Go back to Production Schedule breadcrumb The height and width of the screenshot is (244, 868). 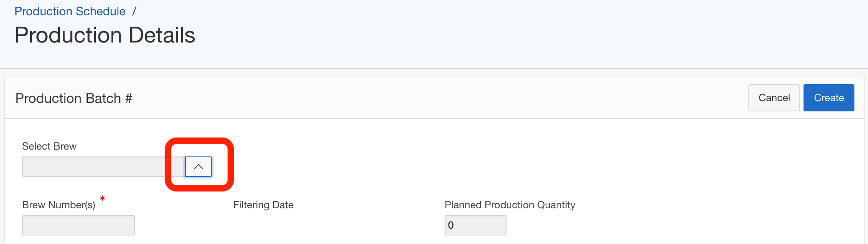coord(70,11)
